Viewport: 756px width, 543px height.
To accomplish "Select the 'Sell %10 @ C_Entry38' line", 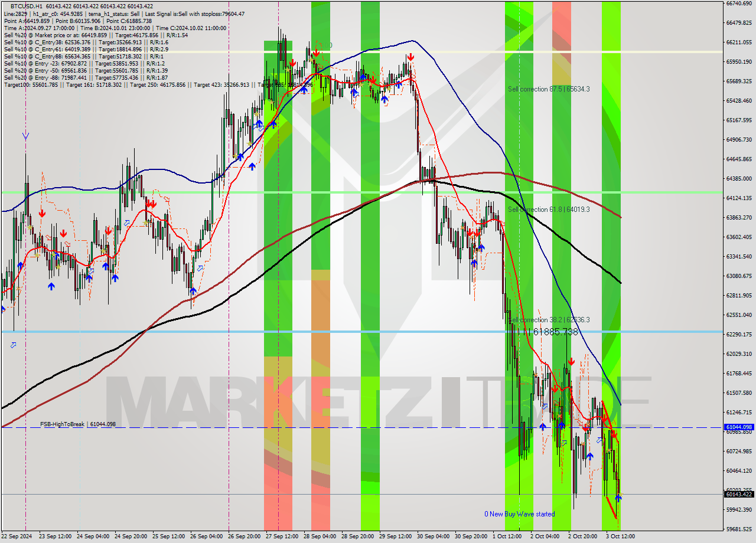I will (x=86, y=42).
